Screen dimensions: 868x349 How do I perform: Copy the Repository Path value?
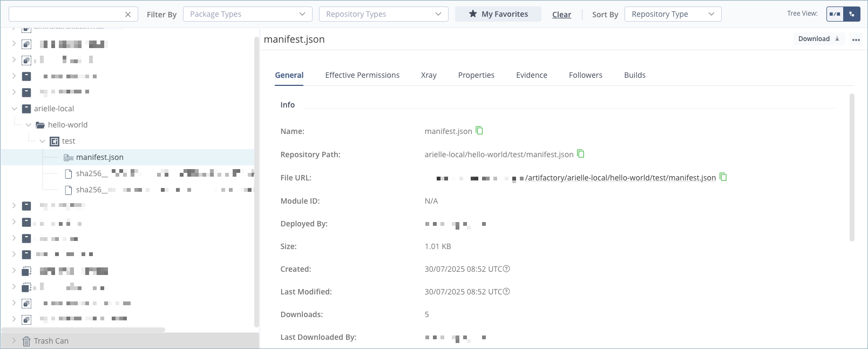click(581, 154)
